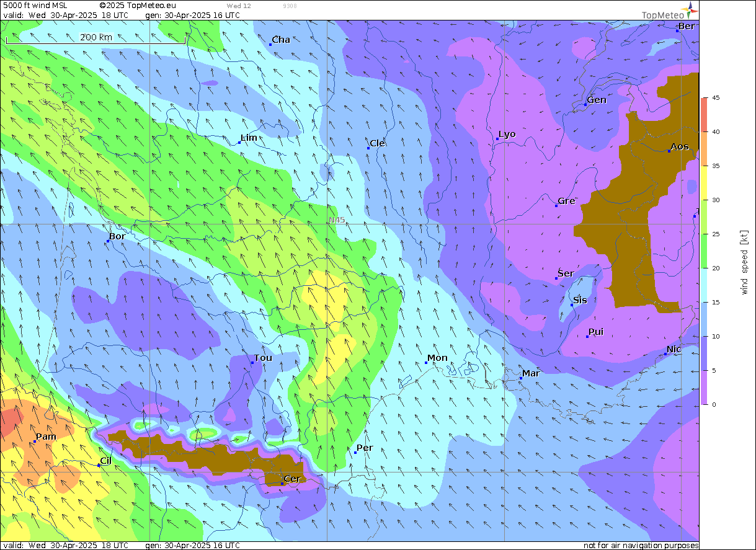Screen dimensions: 756x550
Task: Select the "5000 ft wind MSL" title
Action: click(35, 6)
